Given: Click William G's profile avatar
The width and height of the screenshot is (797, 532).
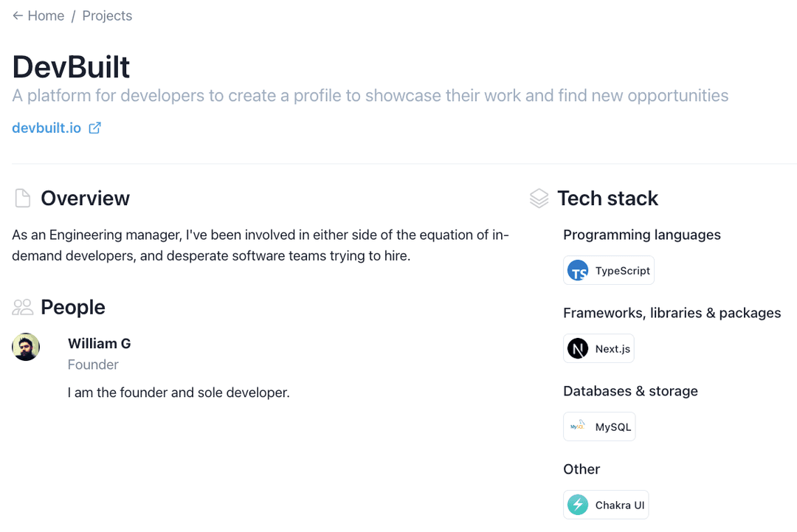Looking at the screenshot, I should click(26, 347).
